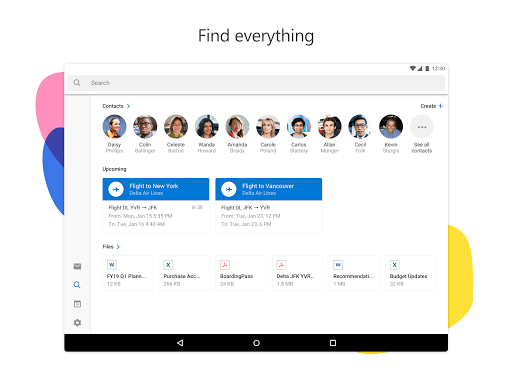This screenshot has width=512, height=384.
Task: Focus the Search input field
Action: point(256,83)
